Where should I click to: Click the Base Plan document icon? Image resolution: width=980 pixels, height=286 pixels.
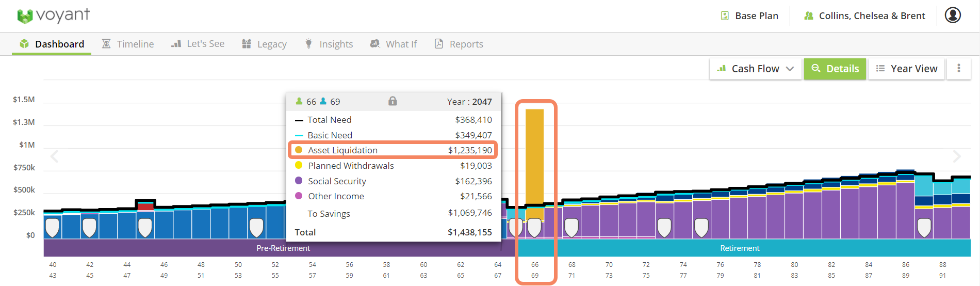tap(725, 16)
